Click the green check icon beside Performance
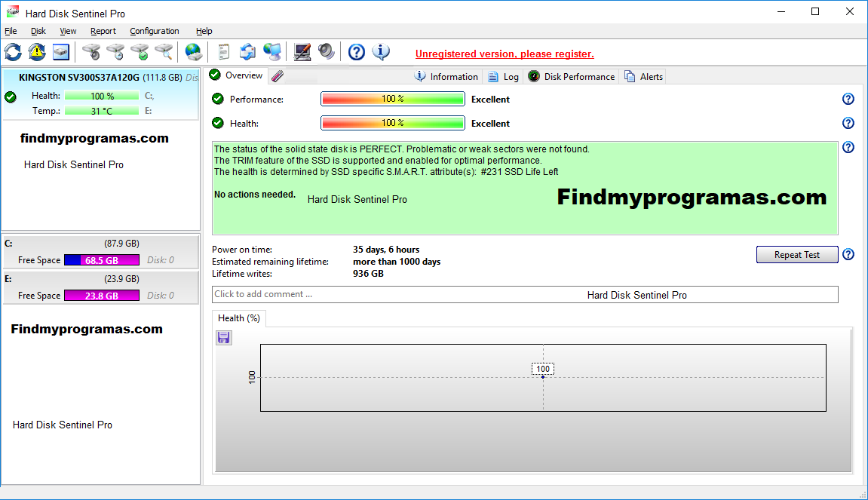The height and width of the screenshot is (500, 868). [218, 99]
